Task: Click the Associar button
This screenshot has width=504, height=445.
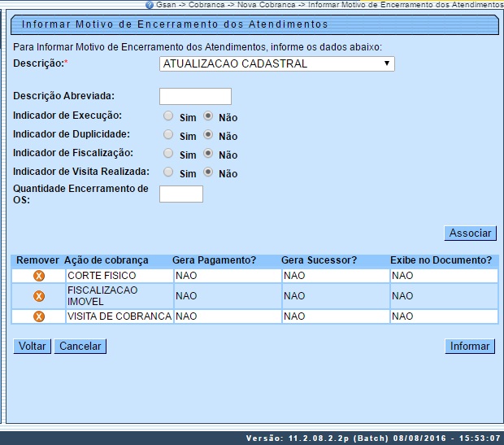Action: coord(470,233)
